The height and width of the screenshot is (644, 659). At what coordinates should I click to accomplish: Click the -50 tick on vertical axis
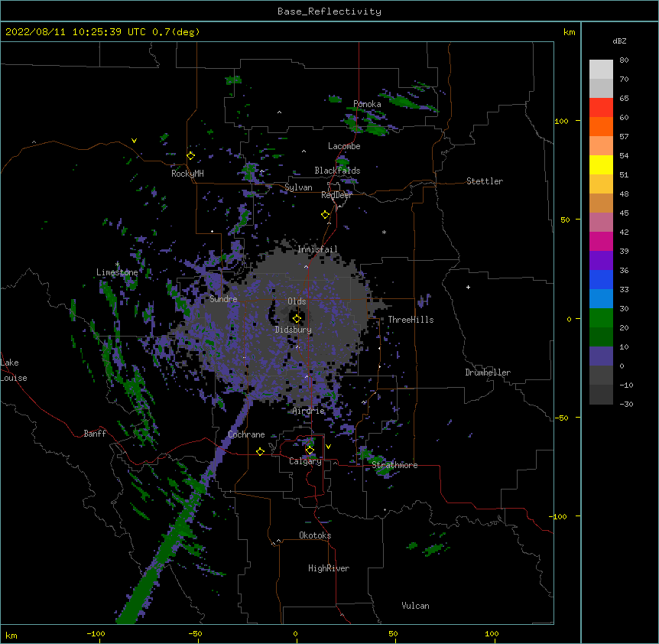(561, 418)
